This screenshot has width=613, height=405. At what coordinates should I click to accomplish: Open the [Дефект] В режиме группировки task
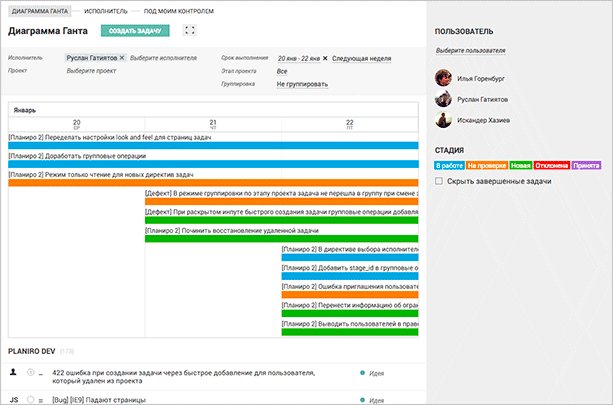[281, 193]
